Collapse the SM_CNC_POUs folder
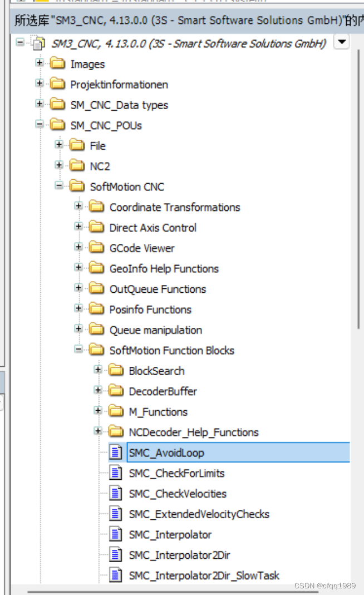 coord(40,124)
